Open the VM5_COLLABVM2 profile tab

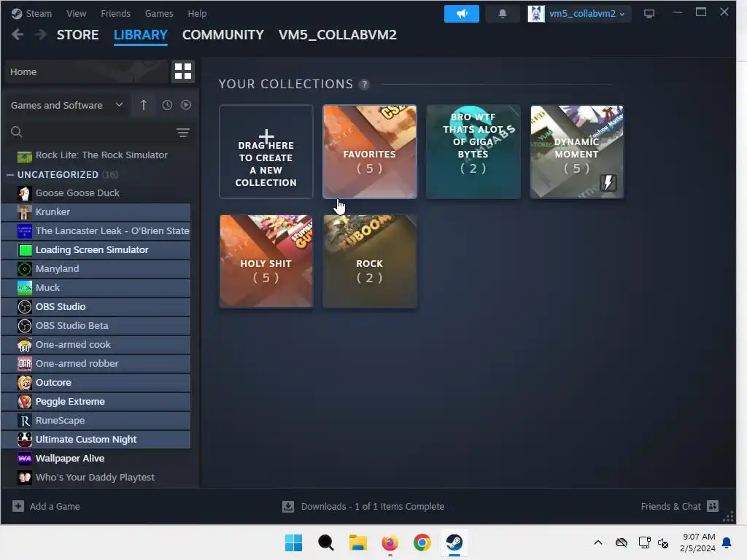pyautogui.click(x=337, y=35)
